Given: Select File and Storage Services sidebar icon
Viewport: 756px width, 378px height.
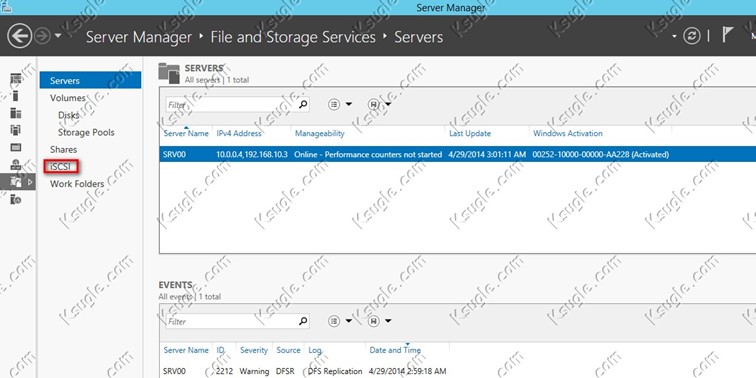Looking at the screenshot, I should pos(16,182).
